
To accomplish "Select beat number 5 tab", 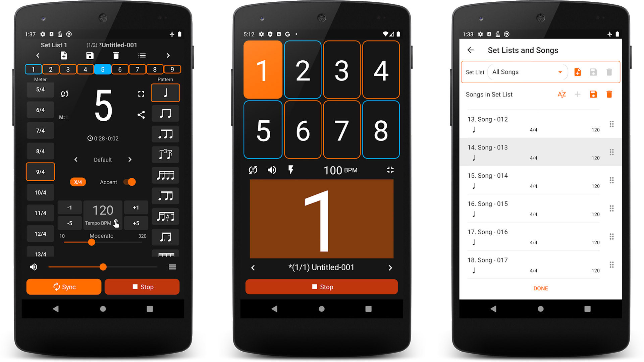I will tap(102, 69).
